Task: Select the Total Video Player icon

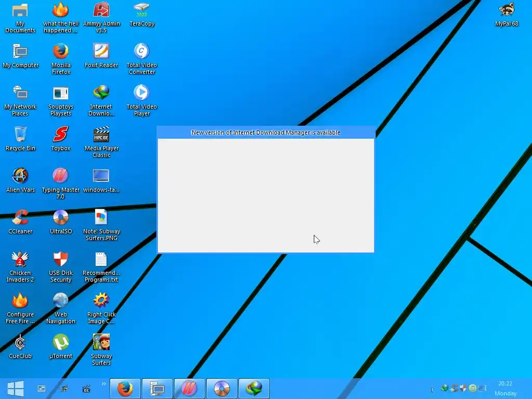Action: 142,101
